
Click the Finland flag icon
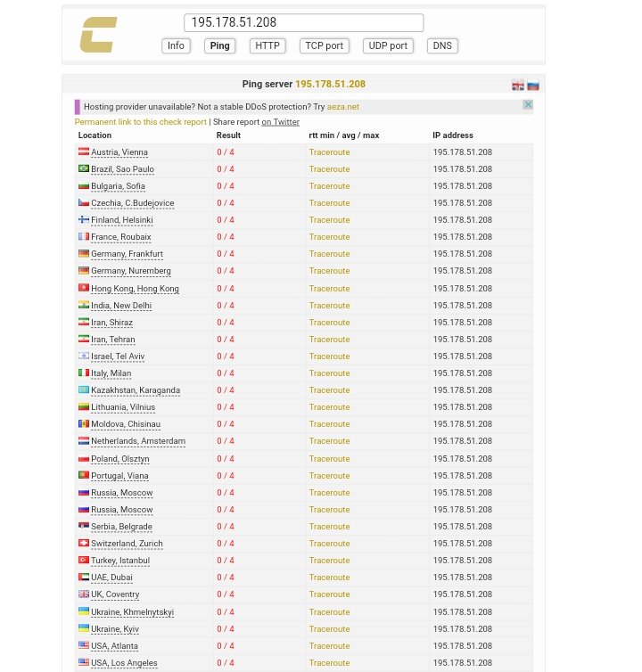click(84, 219)
